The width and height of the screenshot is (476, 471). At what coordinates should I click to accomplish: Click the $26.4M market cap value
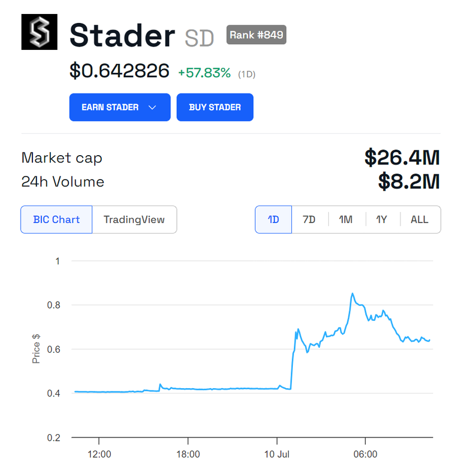tap(402, 157)
